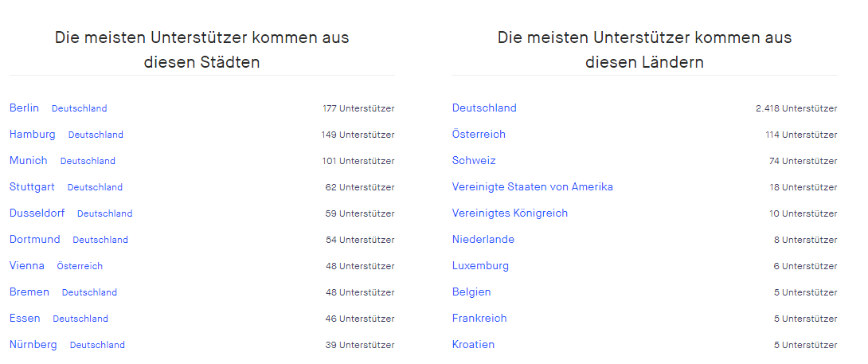Select the Vienna city link

point(27,266)
